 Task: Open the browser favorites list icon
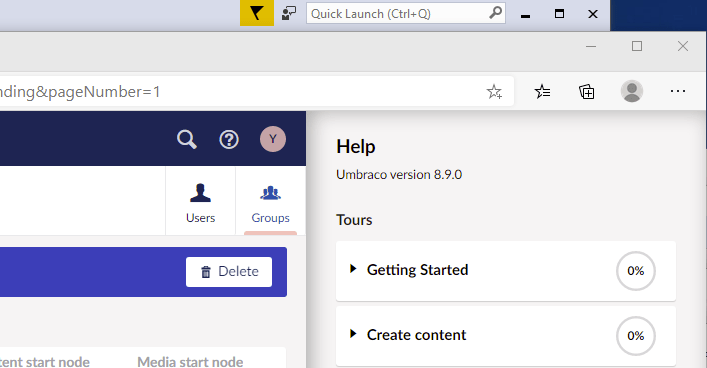(542, 92)
